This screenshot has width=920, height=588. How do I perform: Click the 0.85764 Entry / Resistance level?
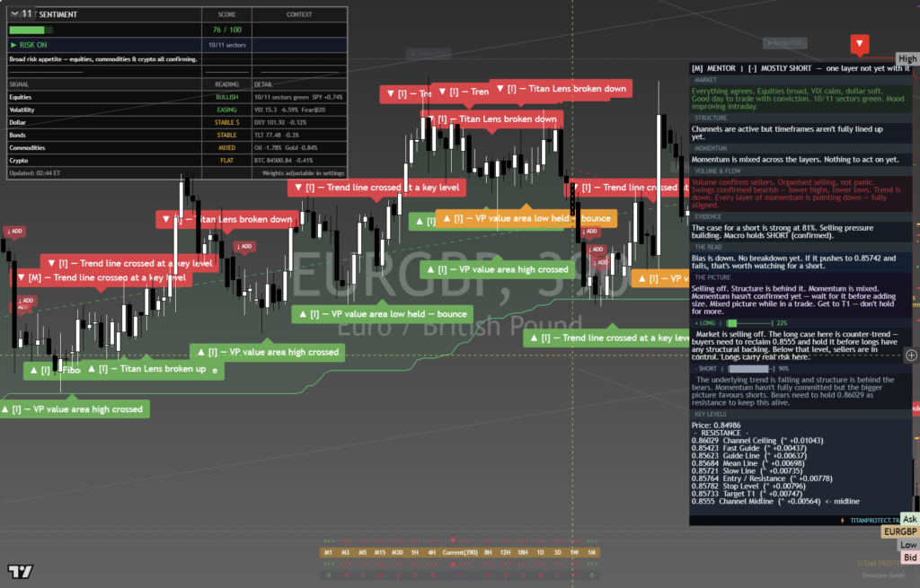[x=762, y=478]
